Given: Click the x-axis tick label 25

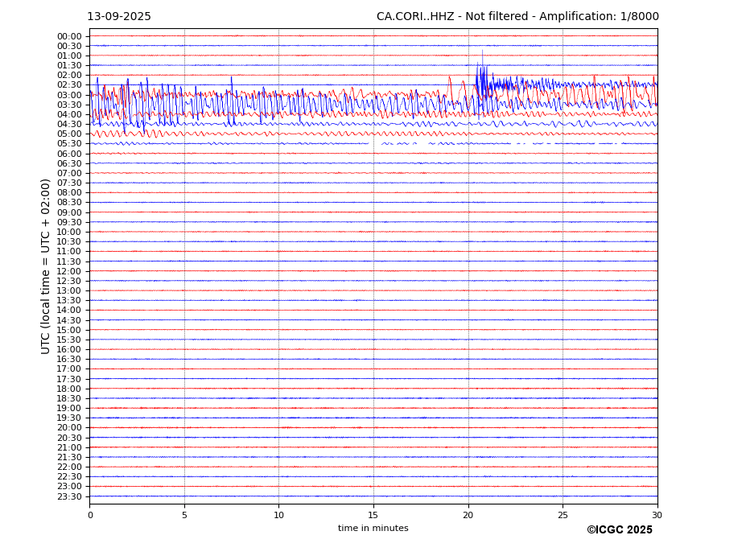Looking at the screenshot, I should 563,515.
